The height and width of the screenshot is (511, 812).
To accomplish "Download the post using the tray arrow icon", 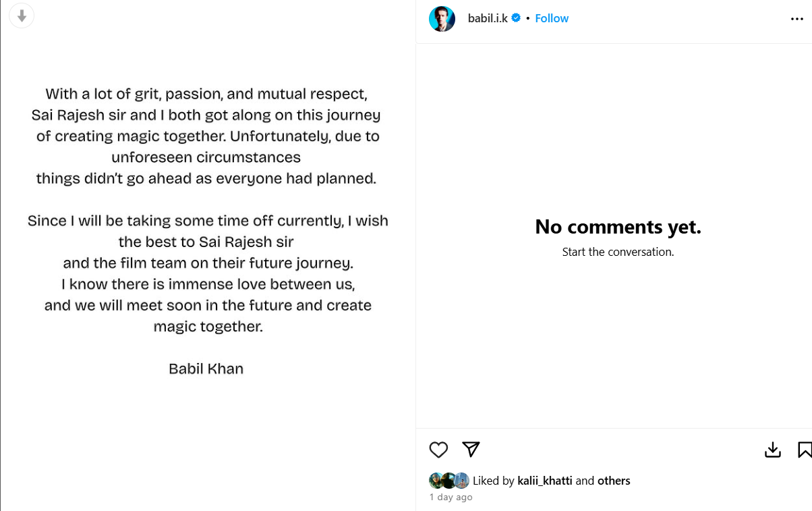I will pos(772,450).
